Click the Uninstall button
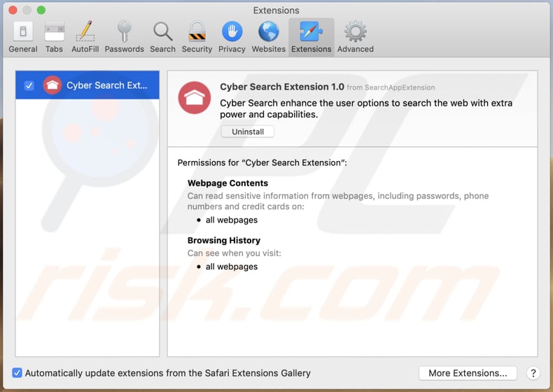This screenshot has width=553, height=392. [248, 132]
